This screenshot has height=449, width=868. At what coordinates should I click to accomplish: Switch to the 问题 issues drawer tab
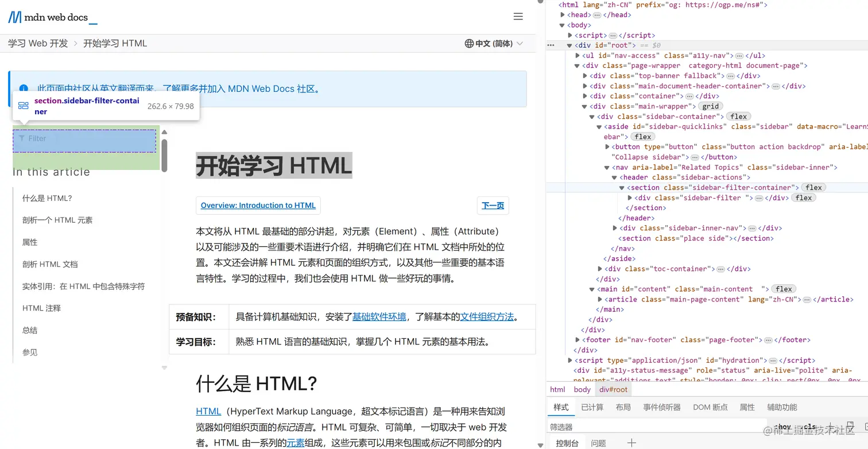598,443
